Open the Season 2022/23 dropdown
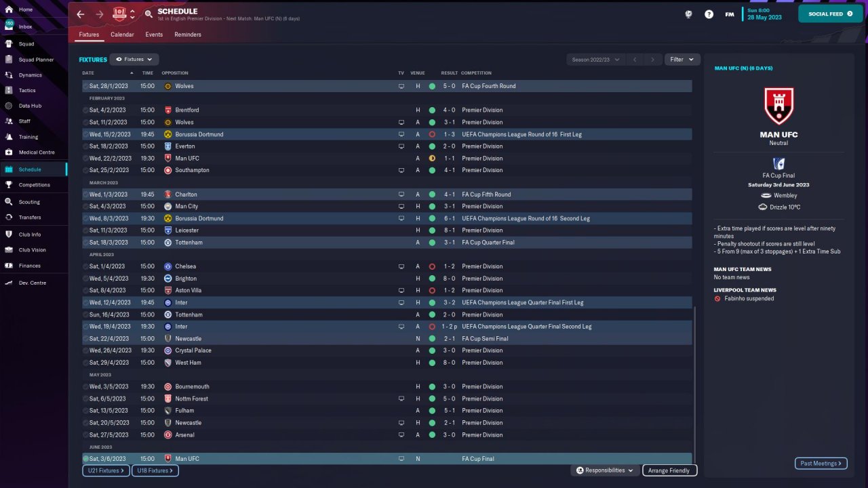868x488 pixels. 595,60
